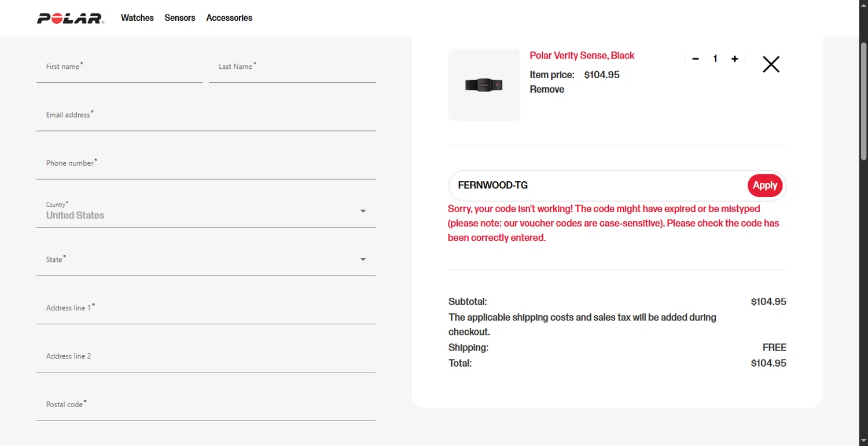Click the page vertical scrollbar thumb

coord(863,102)
